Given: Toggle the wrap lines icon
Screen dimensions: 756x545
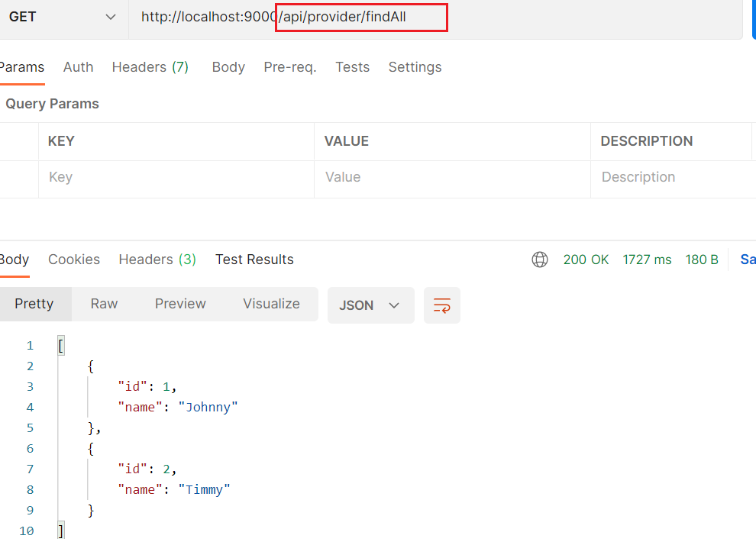Looking at the screenshot, I should coord(442,305).
